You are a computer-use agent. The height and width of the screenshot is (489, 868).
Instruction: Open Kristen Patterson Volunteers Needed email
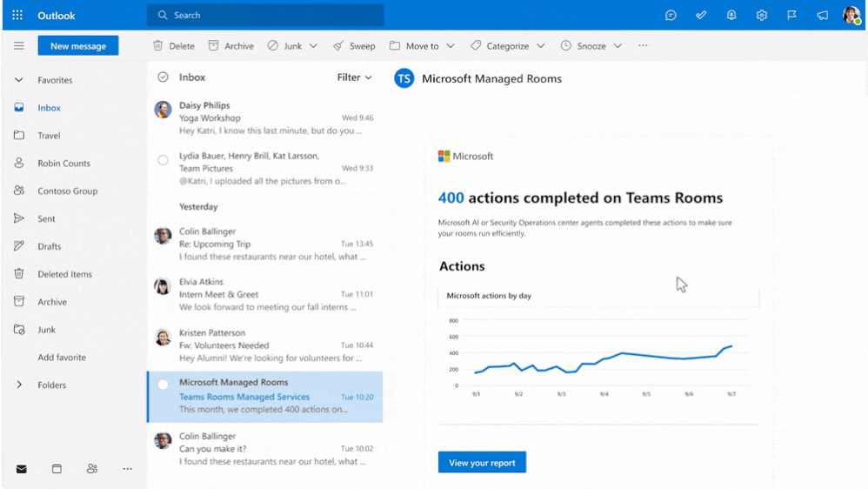coord(264,345)
